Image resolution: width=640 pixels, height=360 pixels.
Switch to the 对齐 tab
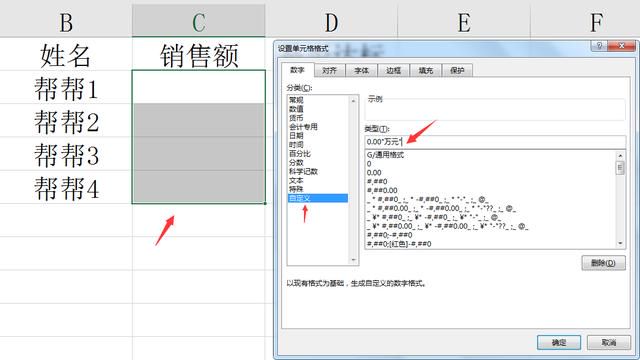[329, 71]
